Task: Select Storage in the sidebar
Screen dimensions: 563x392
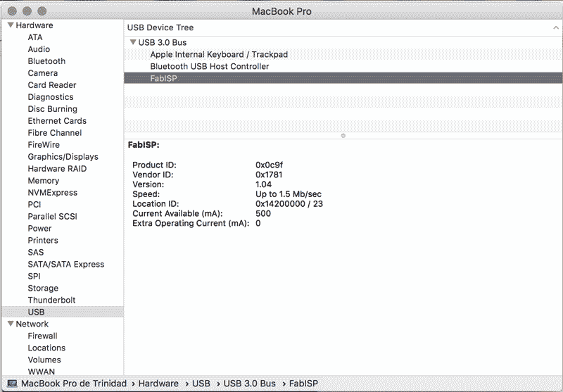Action: pyautogui.click(x=43, y=289)
